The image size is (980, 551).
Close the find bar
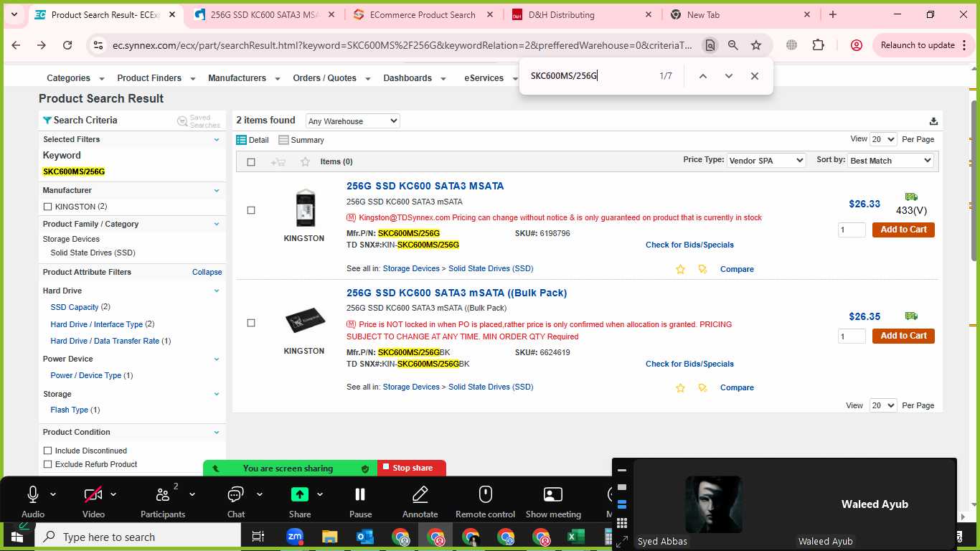click(x=755, y=76)
